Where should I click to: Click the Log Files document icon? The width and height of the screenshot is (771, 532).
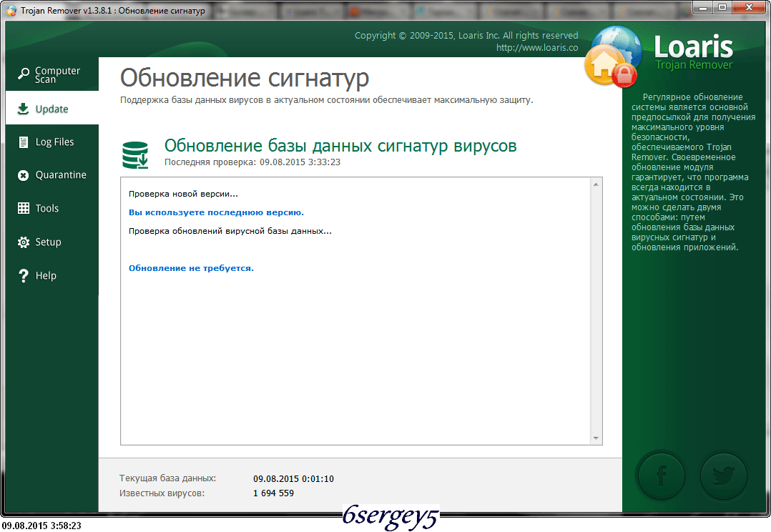23,142
